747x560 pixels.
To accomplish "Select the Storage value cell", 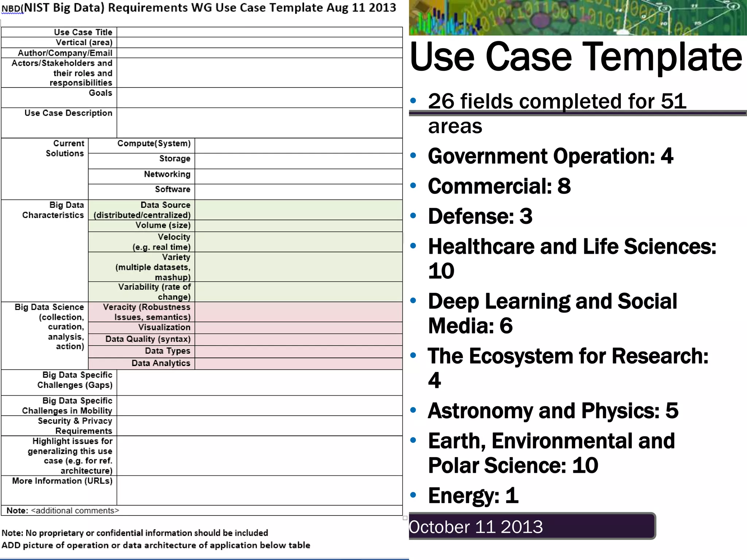I will click(298, 161).
